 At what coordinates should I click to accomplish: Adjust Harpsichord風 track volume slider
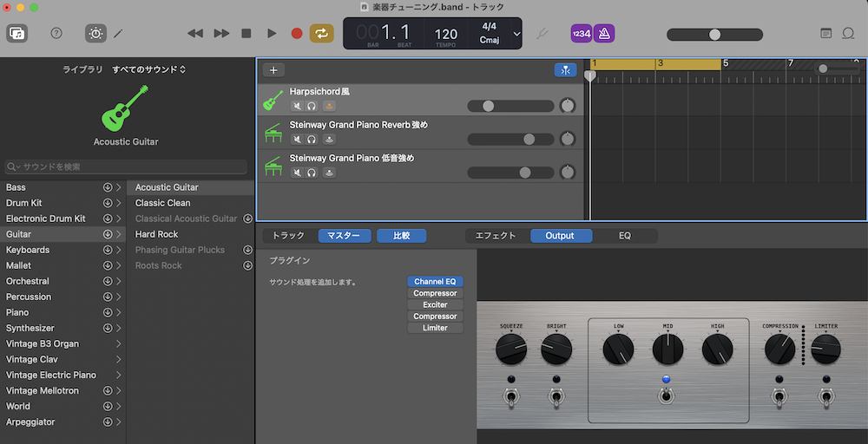489,106
